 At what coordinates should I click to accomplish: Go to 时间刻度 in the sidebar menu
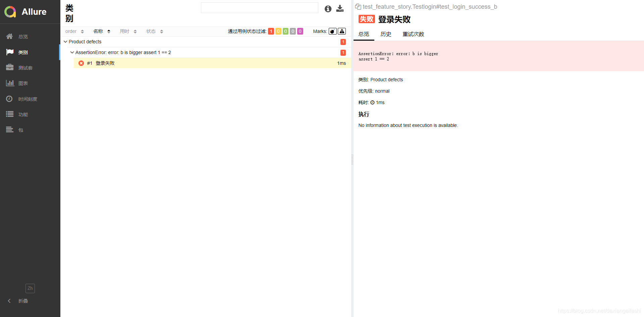click(x=28, y=99)
